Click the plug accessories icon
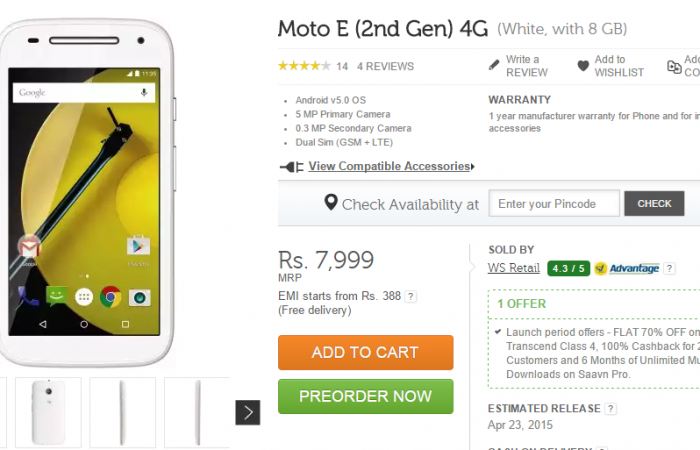The width and height of the screenshot is (700, 450). click(292, 167)
